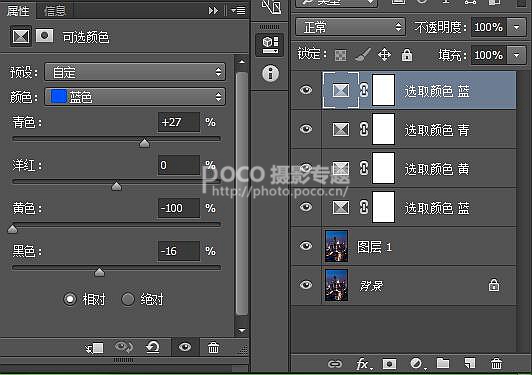Click the 黄色 value field showing -100
This screenshot has height=375, width=532.
click(179, 208)
